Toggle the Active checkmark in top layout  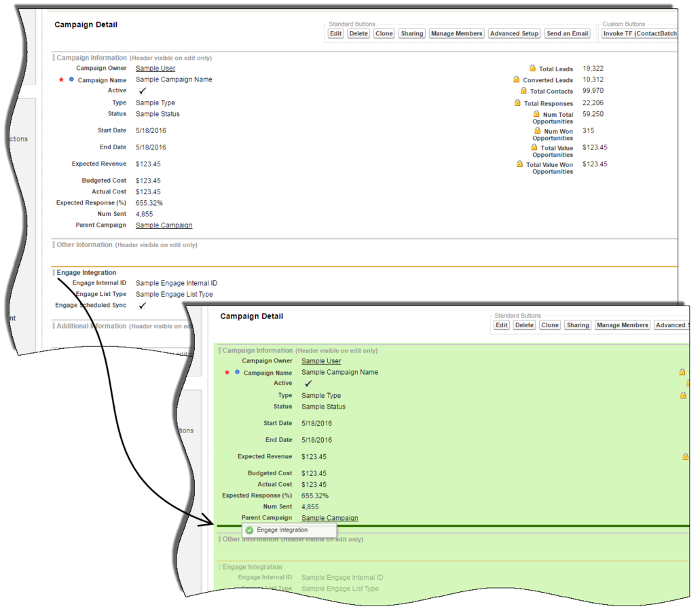pyautogui.click(x=143, y=91)
